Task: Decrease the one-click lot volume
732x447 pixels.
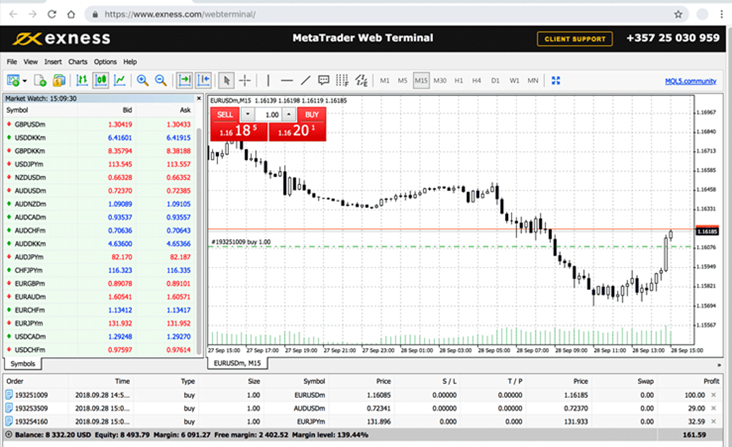Action: [x=248, y=114]
